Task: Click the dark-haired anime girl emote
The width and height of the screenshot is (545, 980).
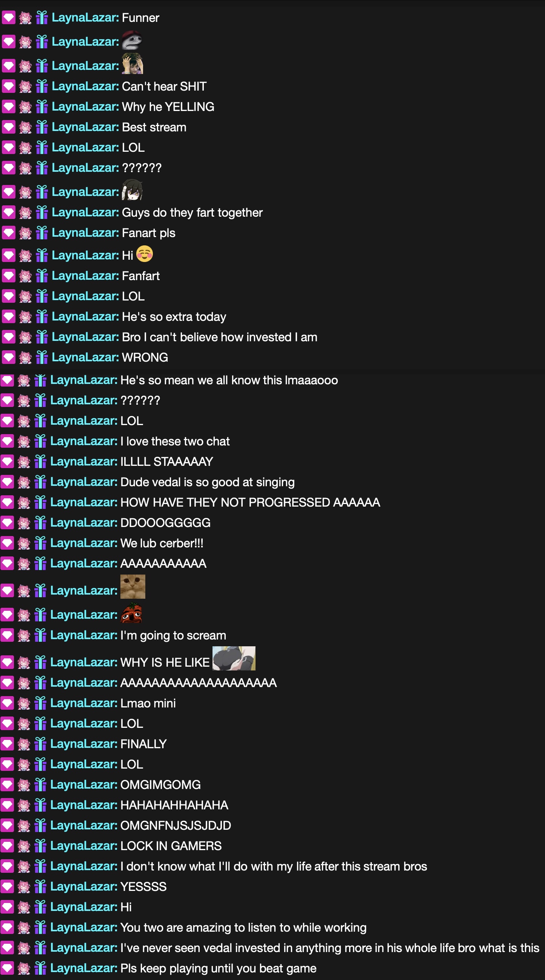Action: [x=132, y=190]
